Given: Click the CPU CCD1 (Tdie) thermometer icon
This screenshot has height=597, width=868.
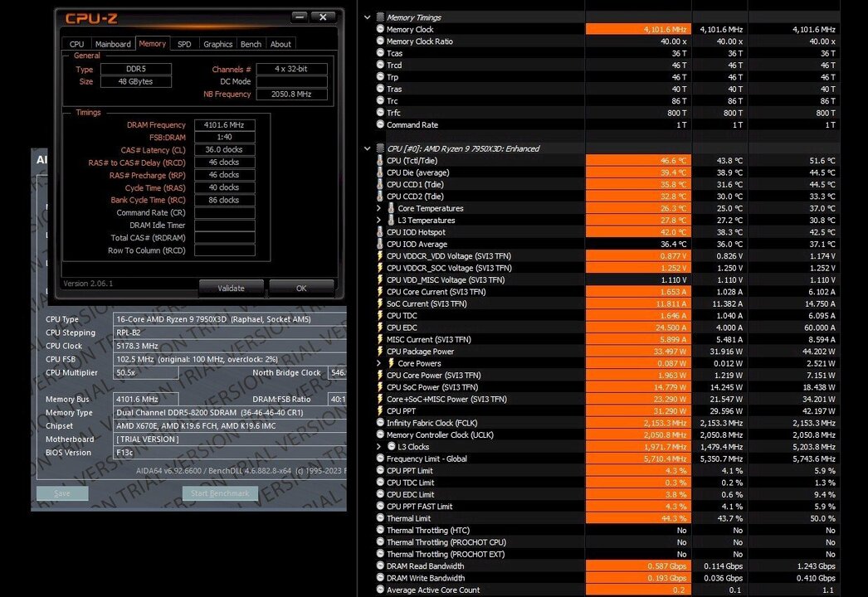Looking at the screenshot, I should click(380, 184).
